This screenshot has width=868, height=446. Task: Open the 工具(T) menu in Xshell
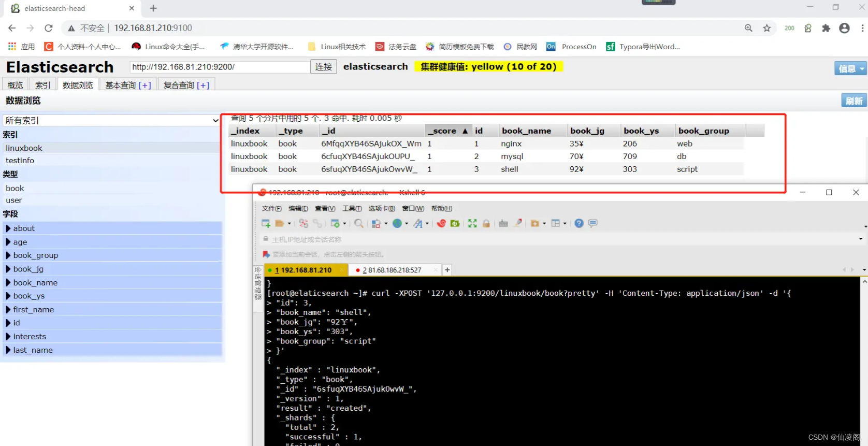pos(352,209)
